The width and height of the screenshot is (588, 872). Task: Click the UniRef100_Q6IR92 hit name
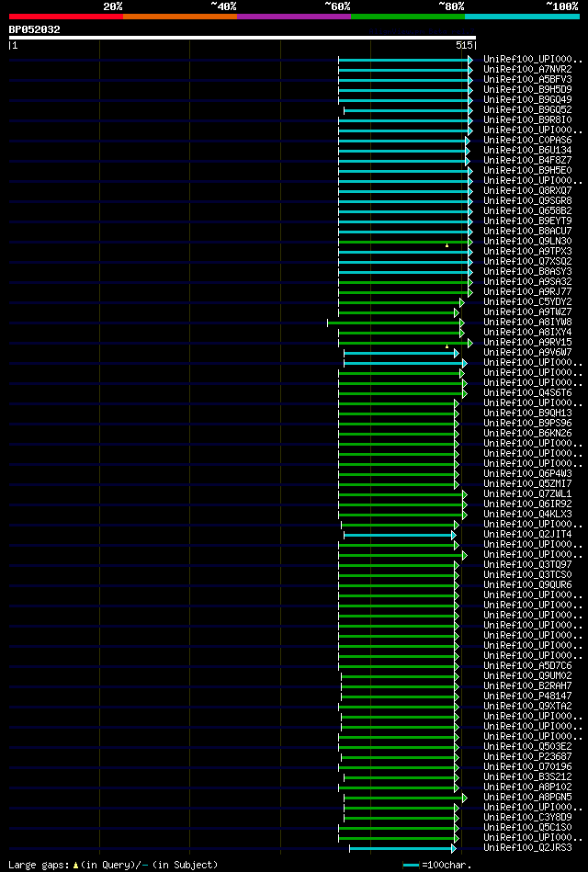[527, 504]
